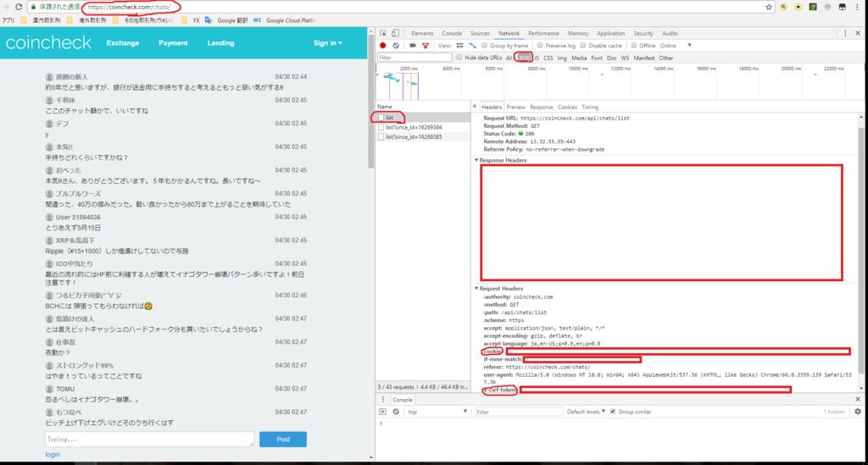This screenshot has width=868, height=465.
Task: Toggle the red network filter funnel icon
Action: tap(426, 46)
